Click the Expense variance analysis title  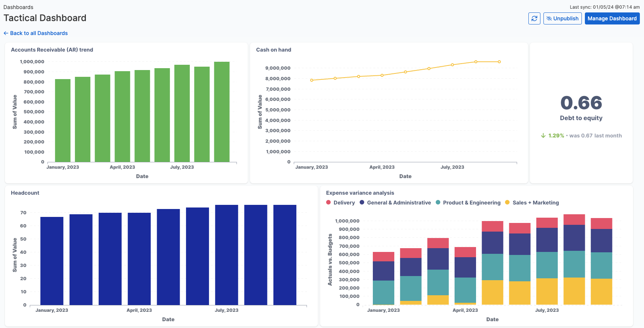[x=360, y=193]
